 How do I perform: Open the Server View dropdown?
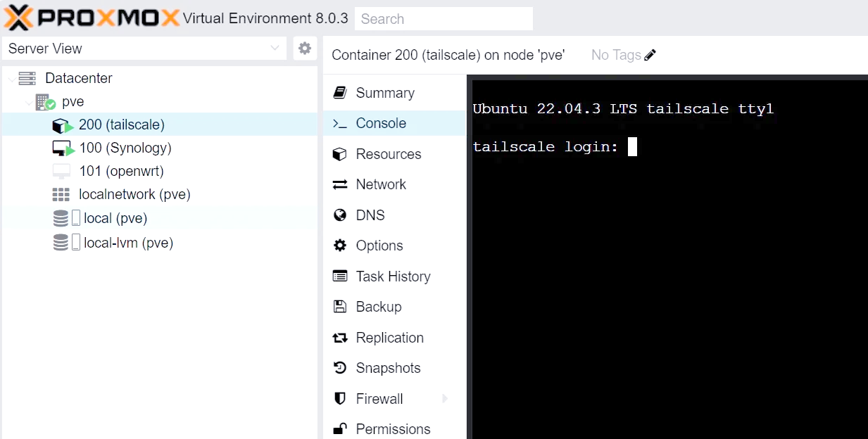pyautogui.click(x=144, y=49)
